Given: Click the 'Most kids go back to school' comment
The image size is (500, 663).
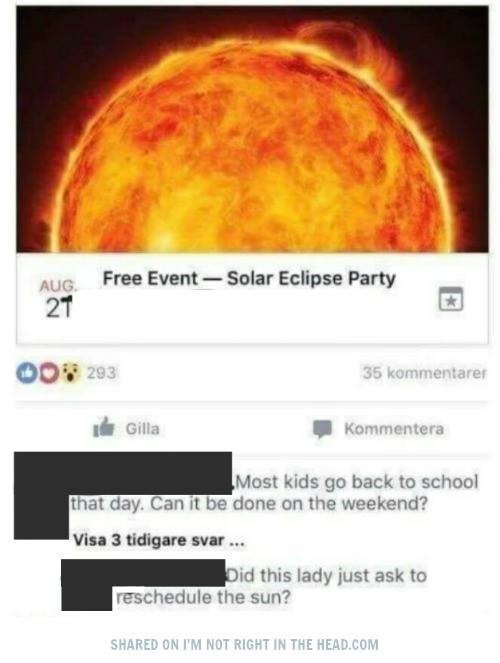Looking at the screenshot, I should (356, 482).
